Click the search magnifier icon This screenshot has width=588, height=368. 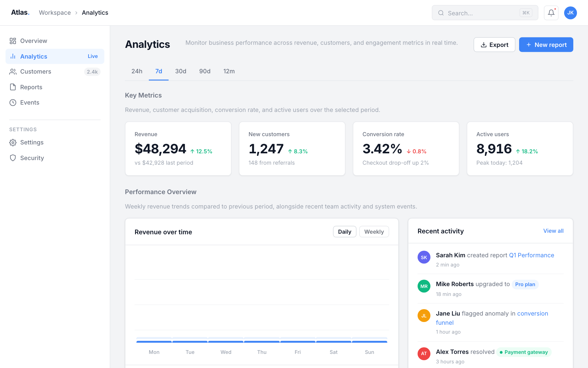pyautogui.click(x=441, y=13)
